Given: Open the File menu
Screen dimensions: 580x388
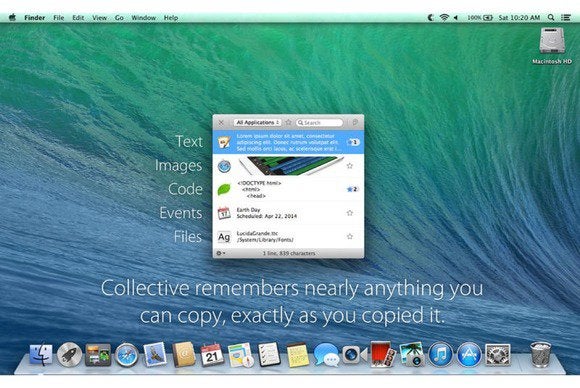Looking at the screenshot, I should coord(58,17).
